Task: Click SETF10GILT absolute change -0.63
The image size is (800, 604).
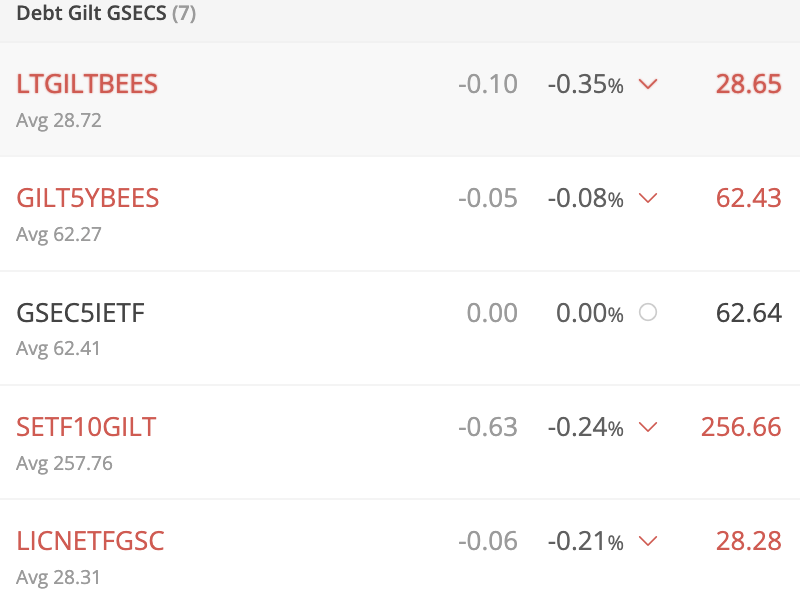Action: (488, 428)
